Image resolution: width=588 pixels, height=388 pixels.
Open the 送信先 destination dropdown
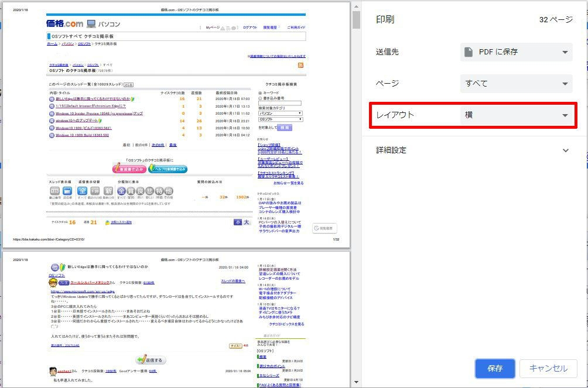pyautogui.click(x=516, y=51)
